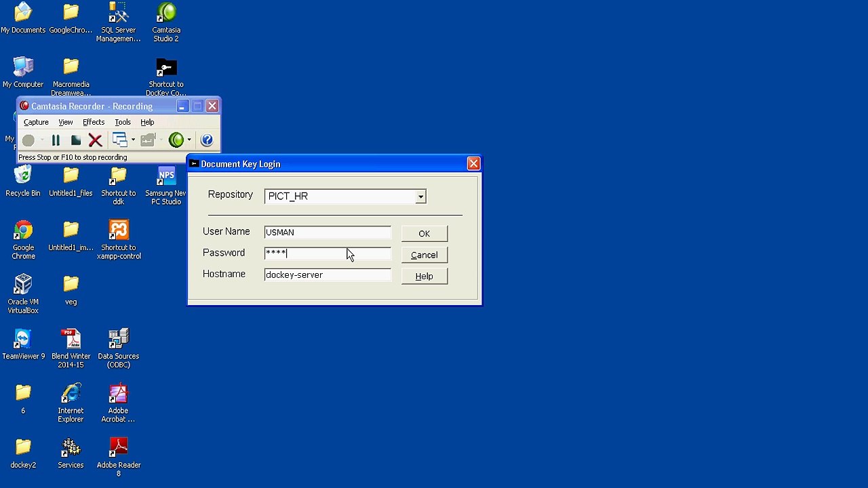Click the capture region windows icon in Camtasia

(x=120, y=140)
